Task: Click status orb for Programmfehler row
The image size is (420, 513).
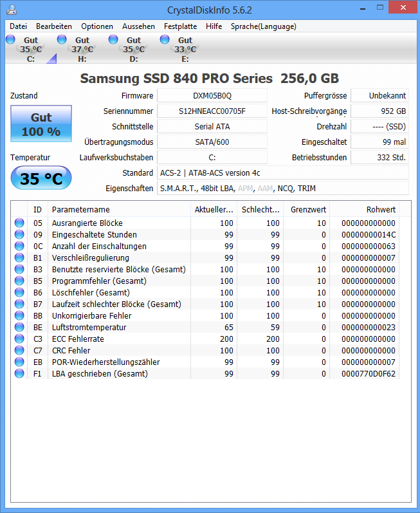Action: tap(19, 281)
